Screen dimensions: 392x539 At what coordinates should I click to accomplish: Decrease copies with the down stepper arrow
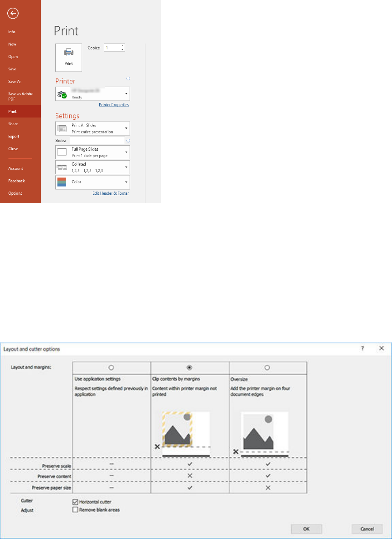(x=122, y=50)
